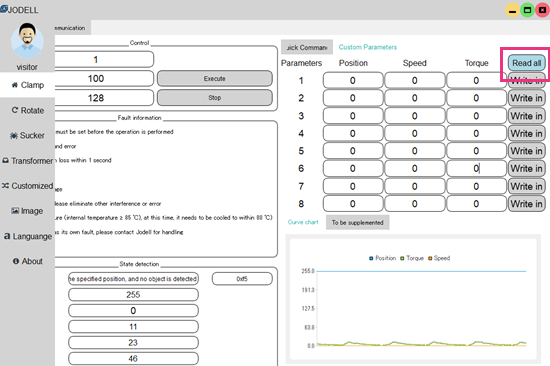Click the Control field showing value 100
The width and height of the screenshot is (550, 366).
coord(104,79)
